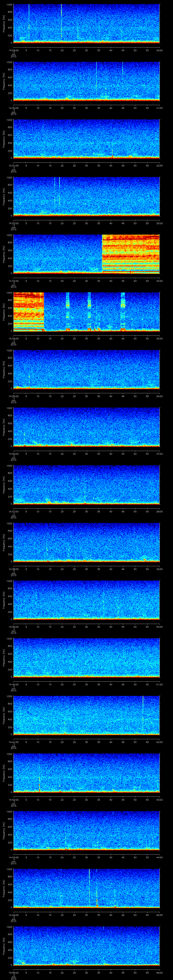Pick the spectrogram panel starting at 14:32:00

pyautogui.click(x=86, y=196)
